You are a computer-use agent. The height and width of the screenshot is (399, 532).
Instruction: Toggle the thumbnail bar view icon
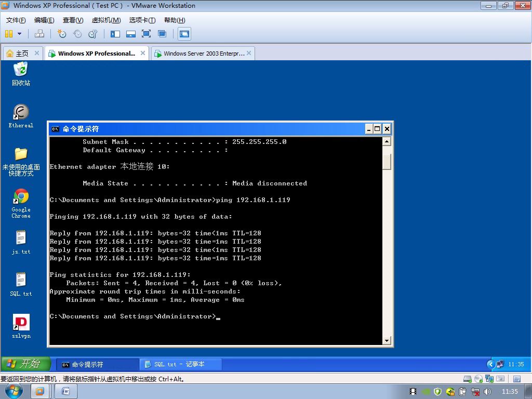click(x=130, y=34)
